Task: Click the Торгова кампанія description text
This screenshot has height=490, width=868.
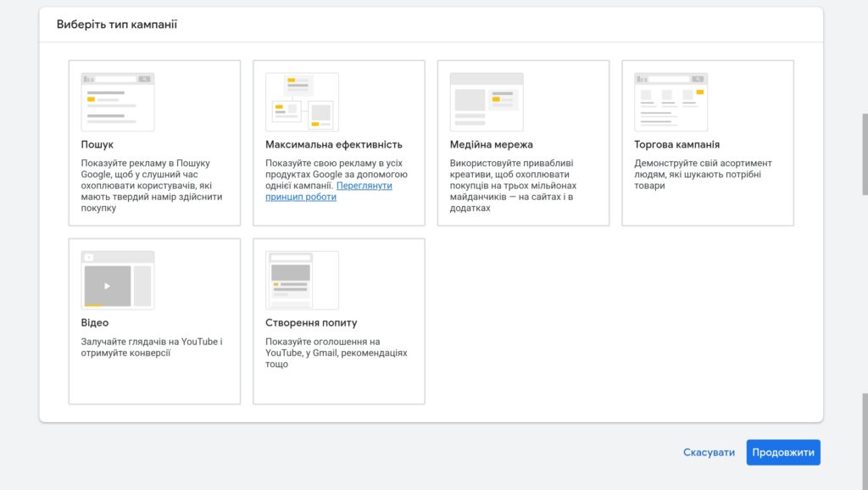Action: [703, 175]
